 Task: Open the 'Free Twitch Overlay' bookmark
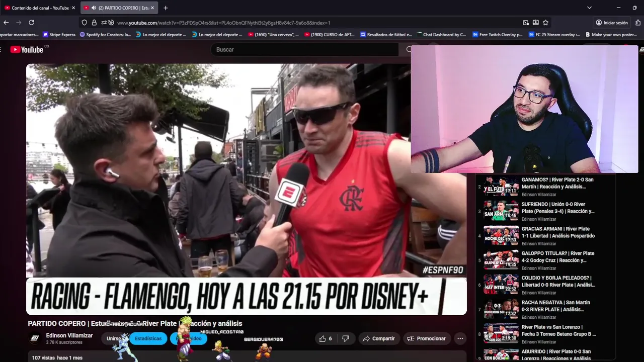(498, 35)
